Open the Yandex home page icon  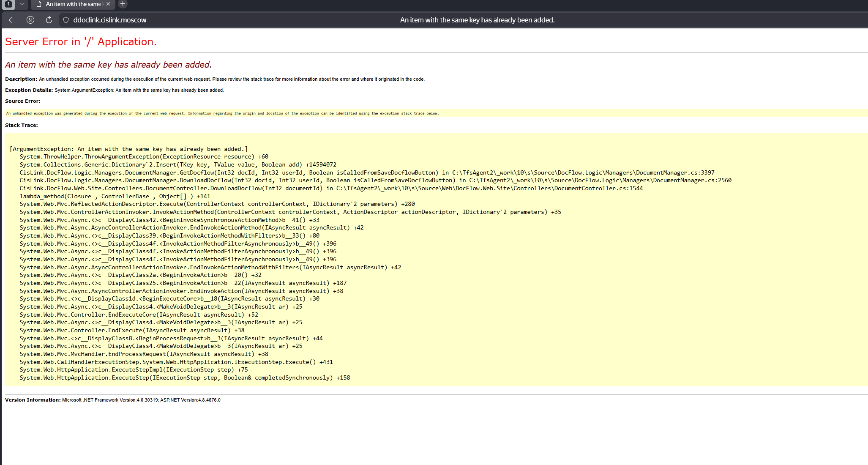pos(30,20)
